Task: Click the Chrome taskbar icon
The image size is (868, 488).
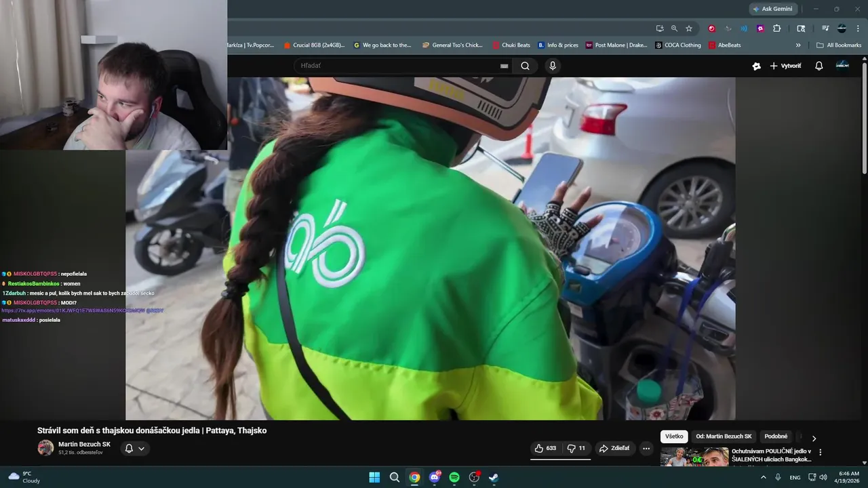Action: point(414,477)
